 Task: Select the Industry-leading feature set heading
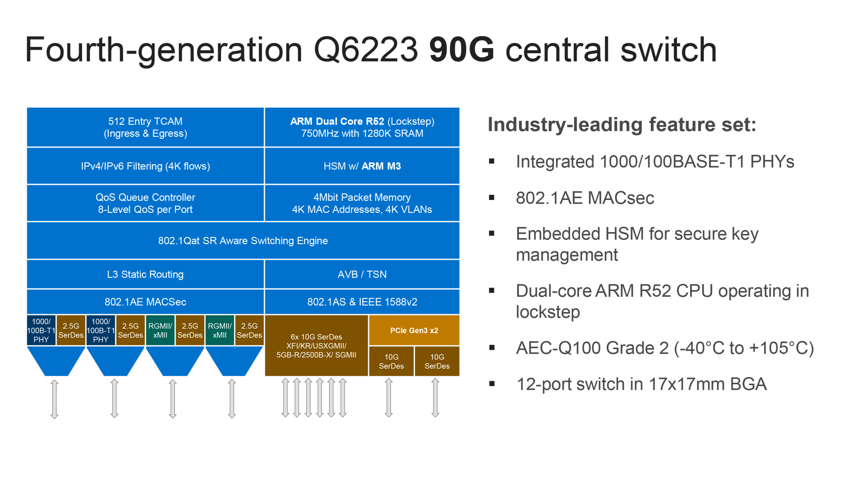pyautogui.click(x=622, y=125)
